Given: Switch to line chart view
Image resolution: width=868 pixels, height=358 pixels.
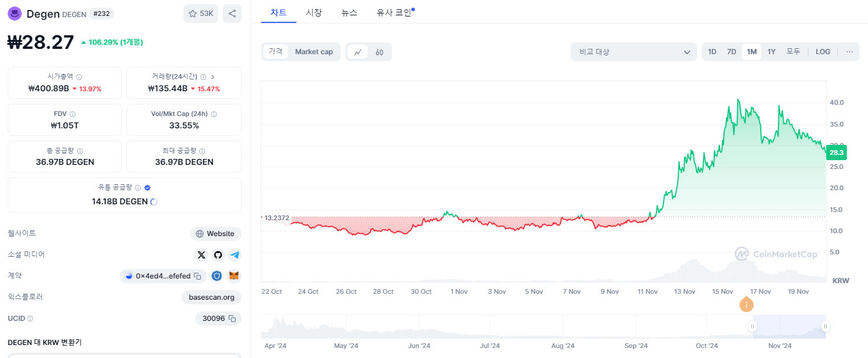Looking at the screenshot, I should click(x=358, y=52).
